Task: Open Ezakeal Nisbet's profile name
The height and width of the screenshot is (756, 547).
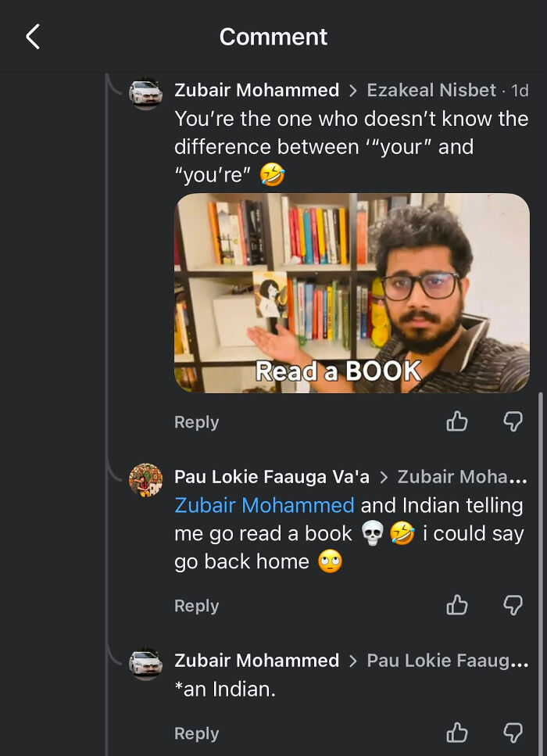Action: click(x=431, y=90)
